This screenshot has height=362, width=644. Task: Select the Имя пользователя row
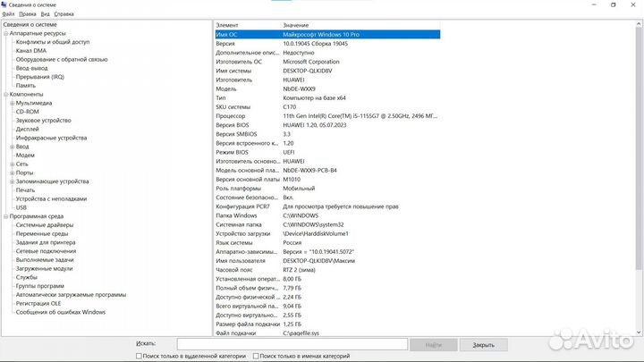tap(327, 261)
